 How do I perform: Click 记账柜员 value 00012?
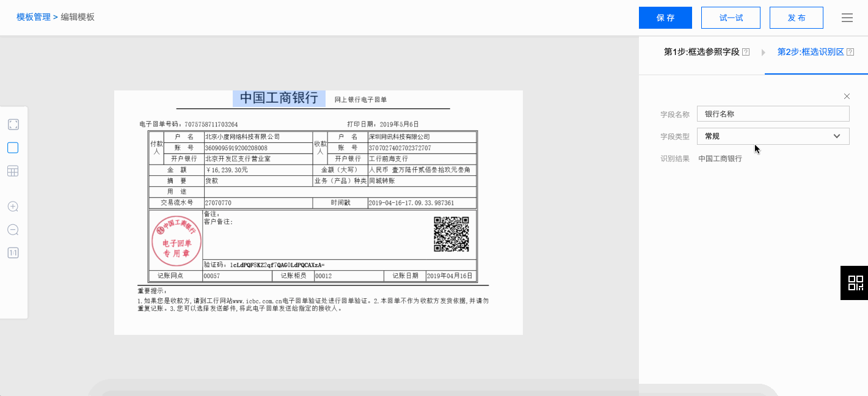(x=323, y=276)
